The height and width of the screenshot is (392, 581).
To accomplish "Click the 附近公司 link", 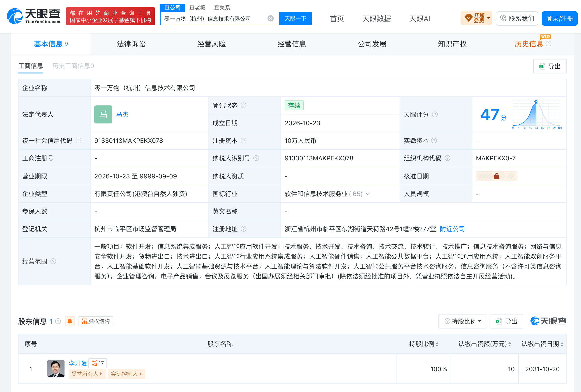I will click(x=452, y=229).
